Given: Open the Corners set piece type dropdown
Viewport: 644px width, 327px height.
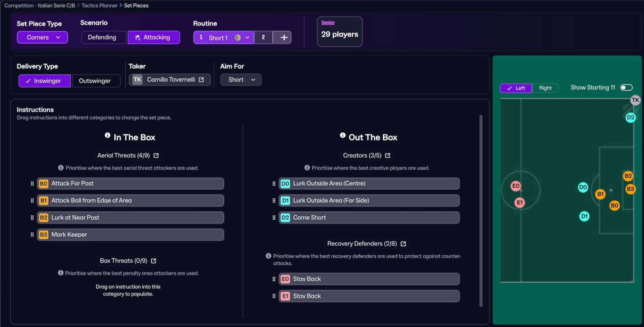Looking at the screenshot, I should pos(43,38).
